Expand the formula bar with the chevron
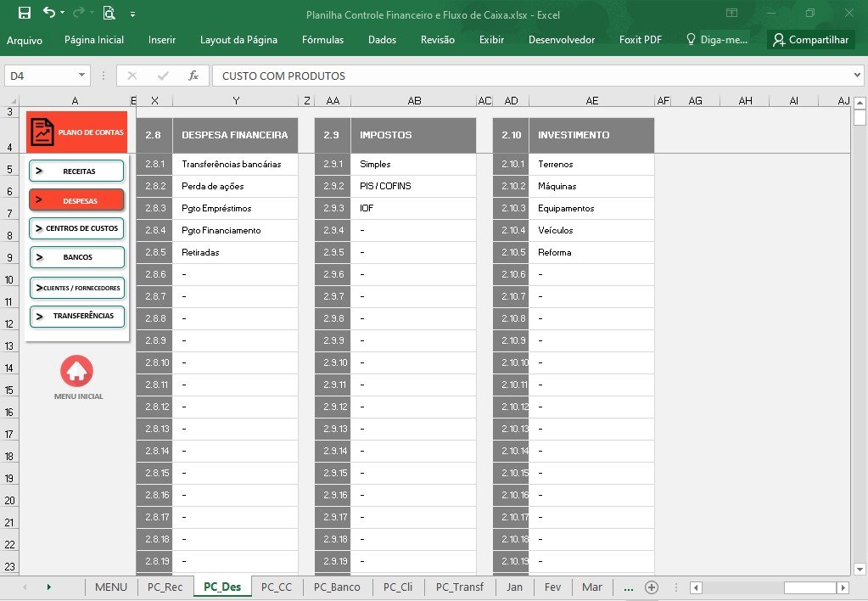Viewport: 868px width, 601px height. [x=858, y=76]
